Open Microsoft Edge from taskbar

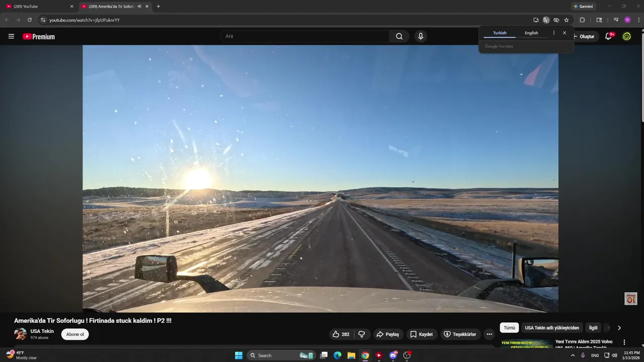click(x=338, y=355)
